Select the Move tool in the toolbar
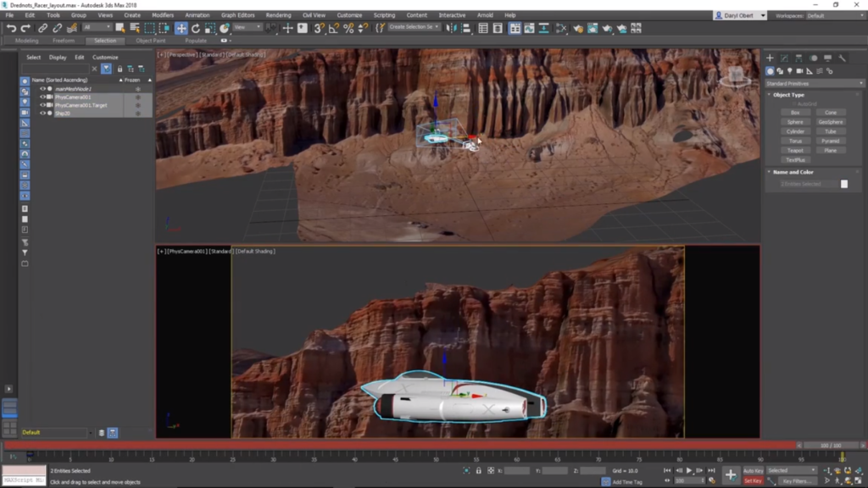Screen dimensions: 868x488 (182, 28)
